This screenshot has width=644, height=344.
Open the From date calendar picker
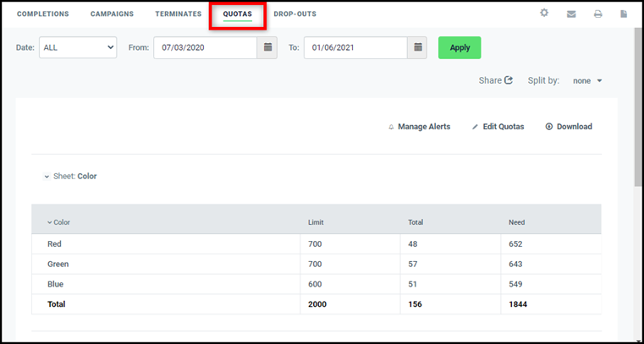267,47
